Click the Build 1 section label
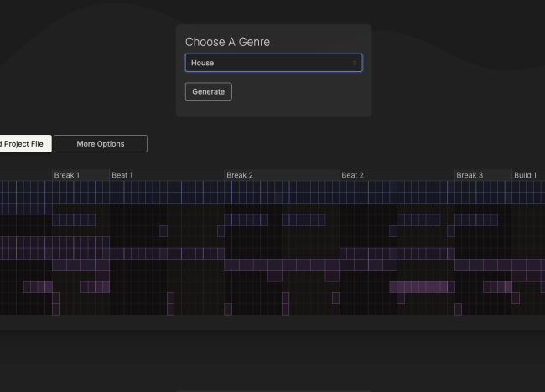The height and width of the screenshot is (392, 545). click(x=526, y=175)
